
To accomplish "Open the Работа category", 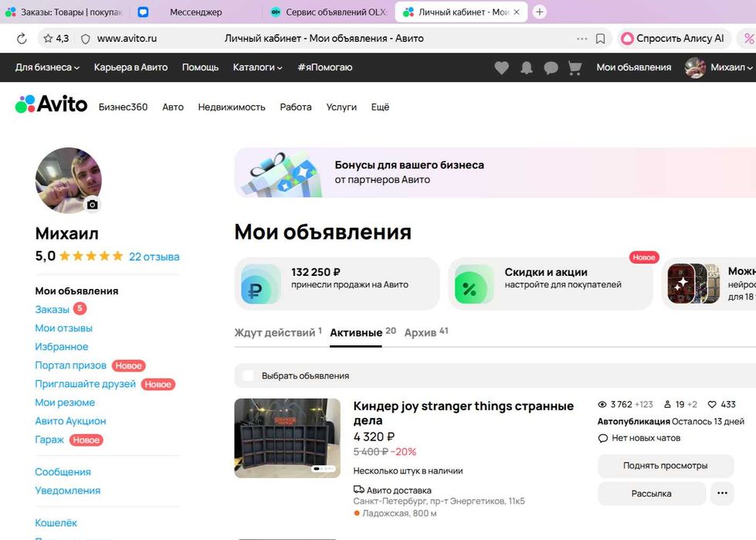I will [x=296, y=107].
